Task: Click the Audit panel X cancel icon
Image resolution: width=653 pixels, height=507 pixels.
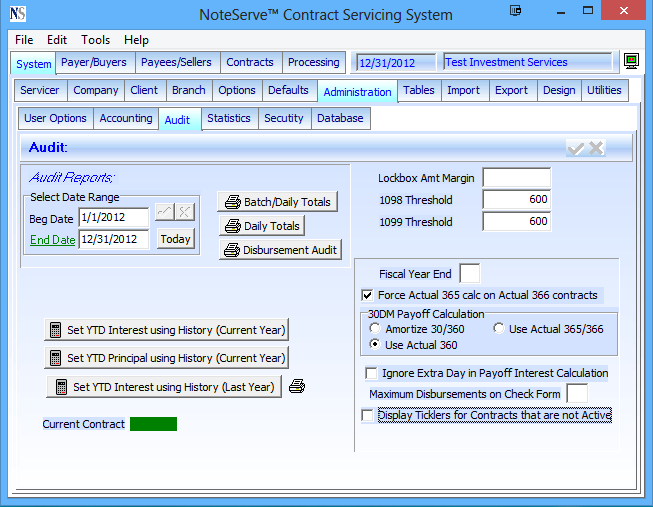Action: (x=596, y=148)
